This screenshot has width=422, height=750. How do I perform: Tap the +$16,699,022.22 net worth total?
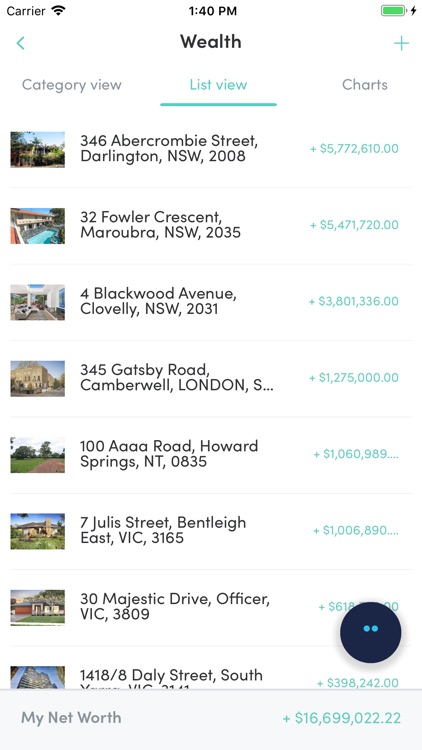342,718
